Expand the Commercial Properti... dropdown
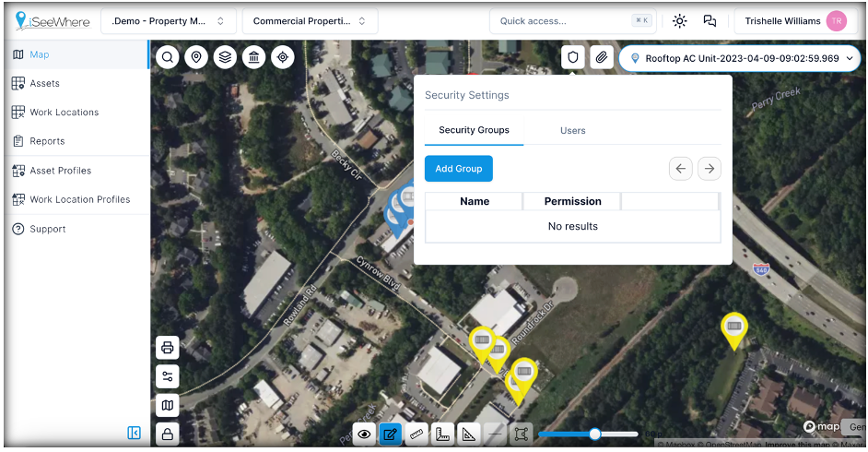Image resolution: width=868 pixels, height=452 pixels. pos(310,21)
